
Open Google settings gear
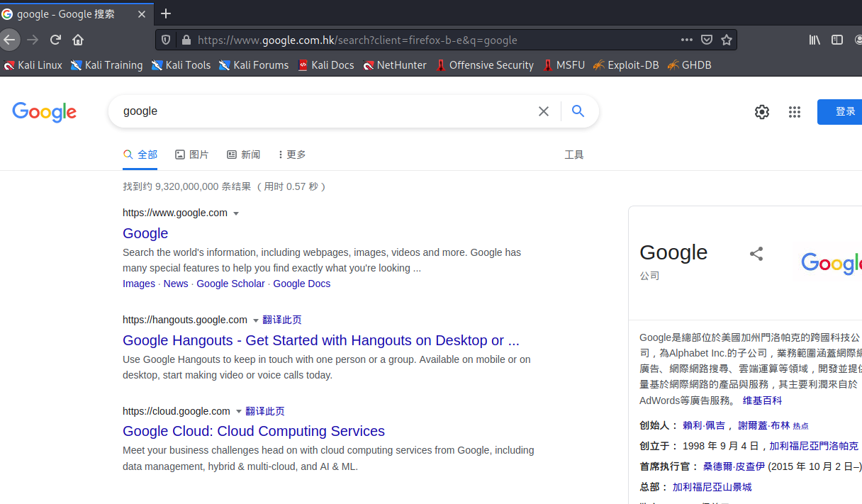pyautogui.click(x=762, y=112)
